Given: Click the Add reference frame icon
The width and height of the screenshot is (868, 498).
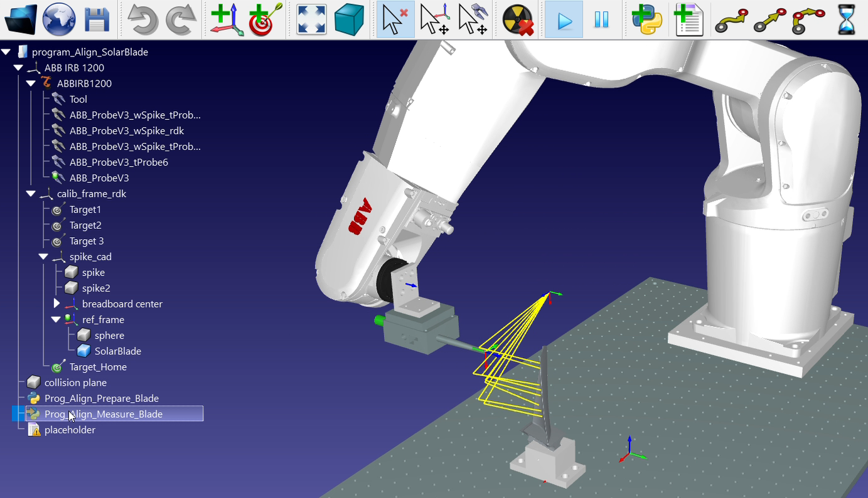Looking at the screenshot, I should (x=227, y=20).
